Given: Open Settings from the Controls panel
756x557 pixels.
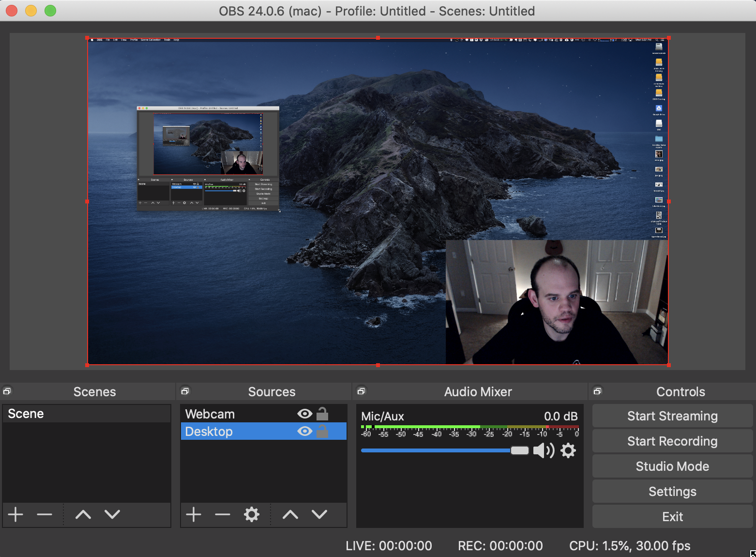Looking at the screenshot, I should [x=672, y=492].
